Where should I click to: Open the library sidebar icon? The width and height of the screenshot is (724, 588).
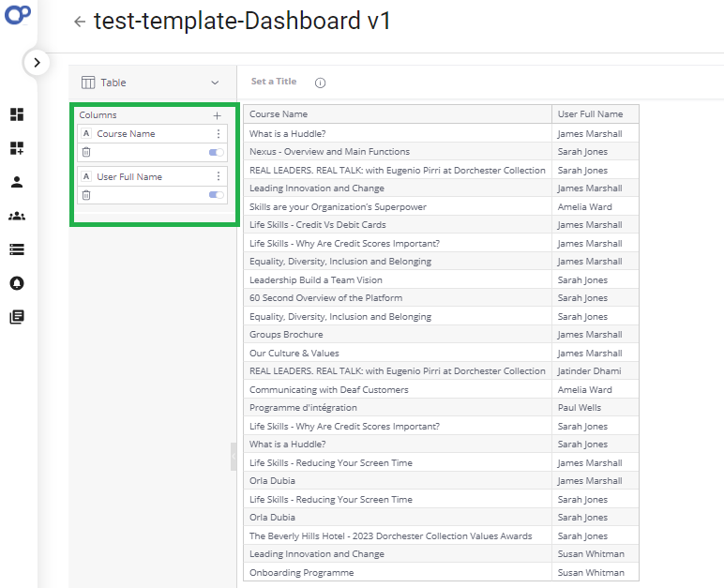pyautogui.click(x=17, y=317)
